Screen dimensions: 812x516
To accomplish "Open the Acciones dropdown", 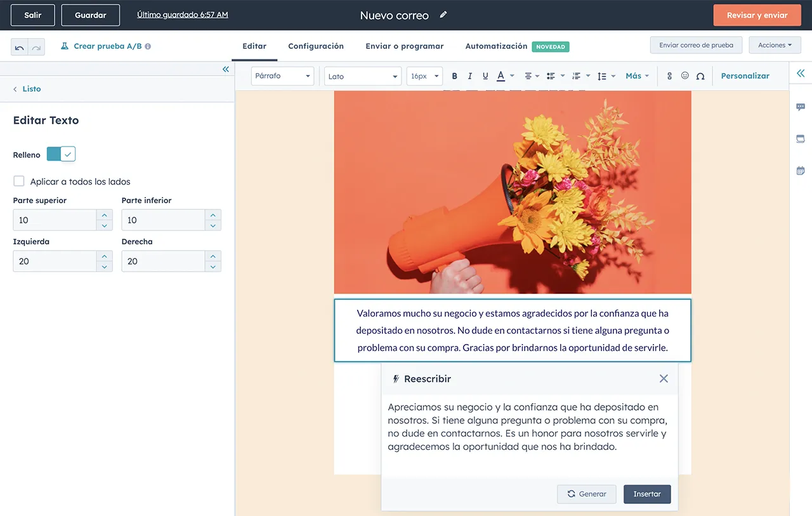I will tap(775, 45).
